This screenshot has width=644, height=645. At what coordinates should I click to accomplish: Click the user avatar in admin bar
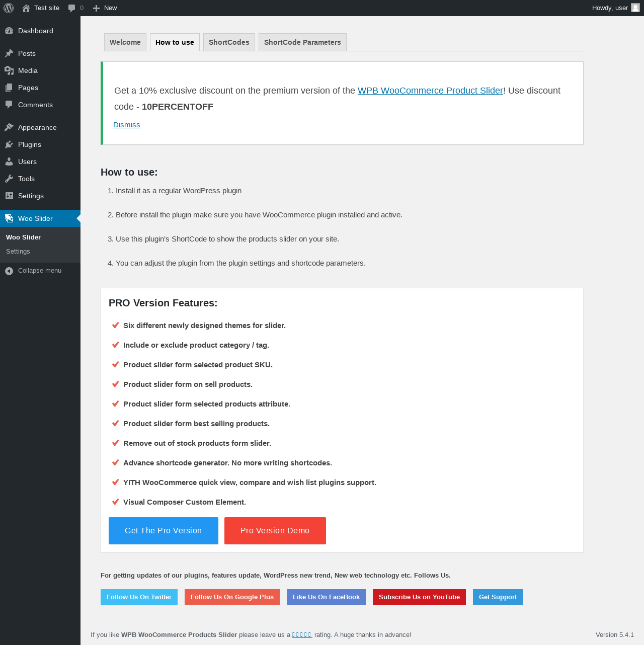pyautogui.click(x=635, y=8)
